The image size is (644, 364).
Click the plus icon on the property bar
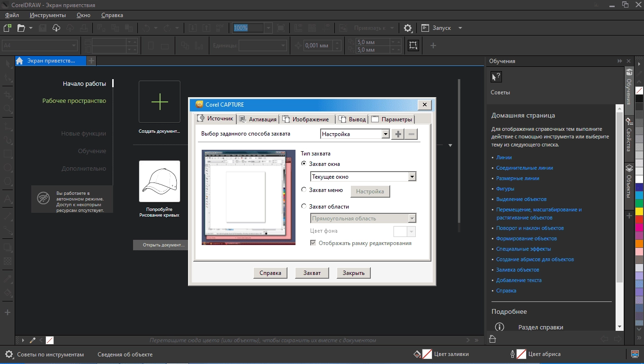(x=433, y=45)
